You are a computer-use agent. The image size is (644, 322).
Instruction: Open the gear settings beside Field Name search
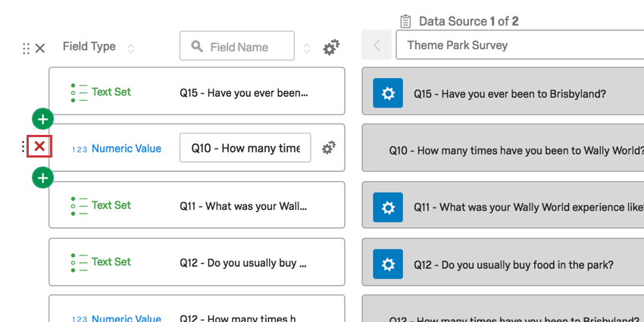tap(331, 47)
